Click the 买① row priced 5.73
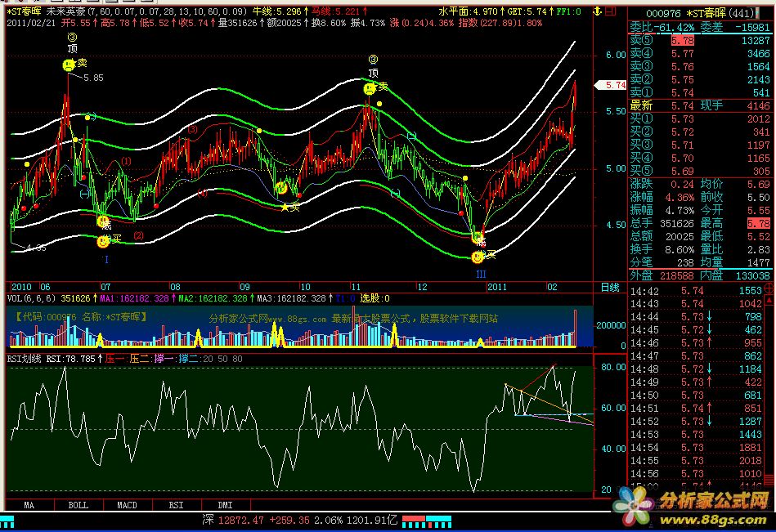The width and height of the screenshot is (776, 532). (700, 118)
